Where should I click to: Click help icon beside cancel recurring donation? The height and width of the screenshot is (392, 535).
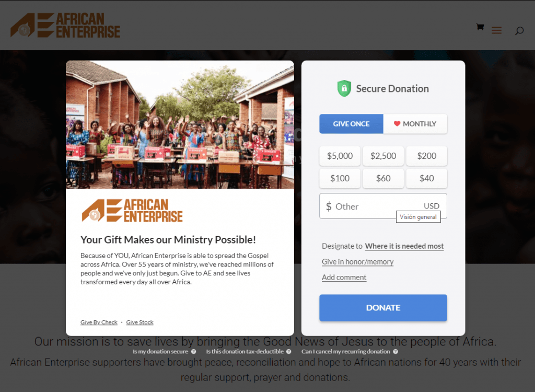point(396,351)
